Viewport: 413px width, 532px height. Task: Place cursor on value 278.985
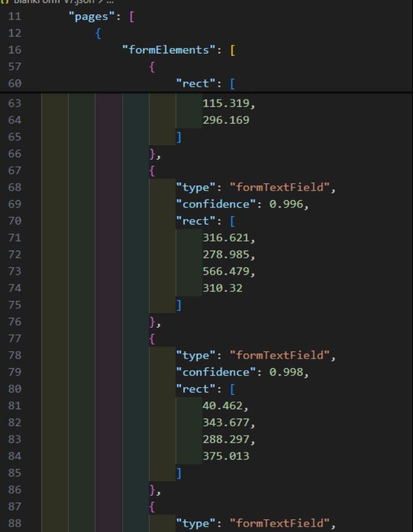click(226, 254)
